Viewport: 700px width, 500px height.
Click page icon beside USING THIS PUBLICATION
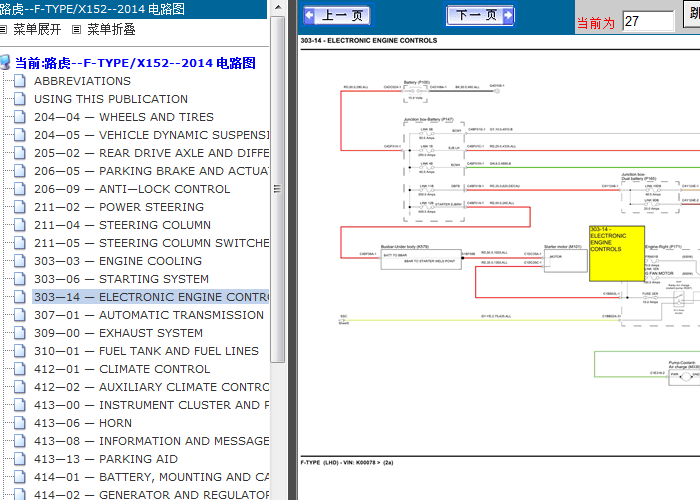[20, 99]
